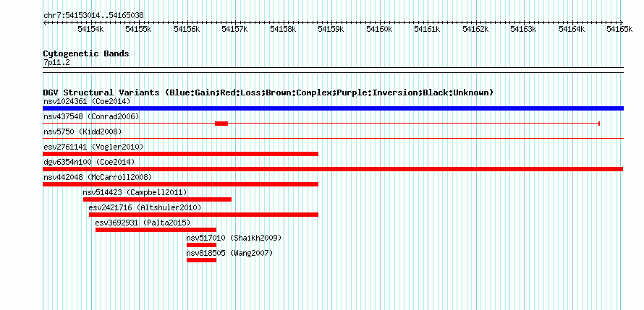Click the 54165k ruler label
Screen dimensions: 644x310
pos(620,29)
